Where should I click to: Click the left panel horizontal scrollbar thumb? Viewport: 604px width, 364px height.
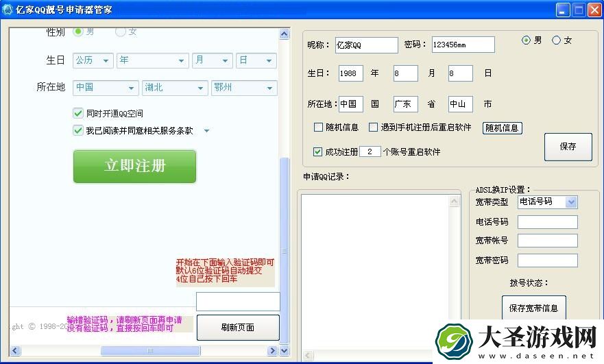click(x=150, y=350)
